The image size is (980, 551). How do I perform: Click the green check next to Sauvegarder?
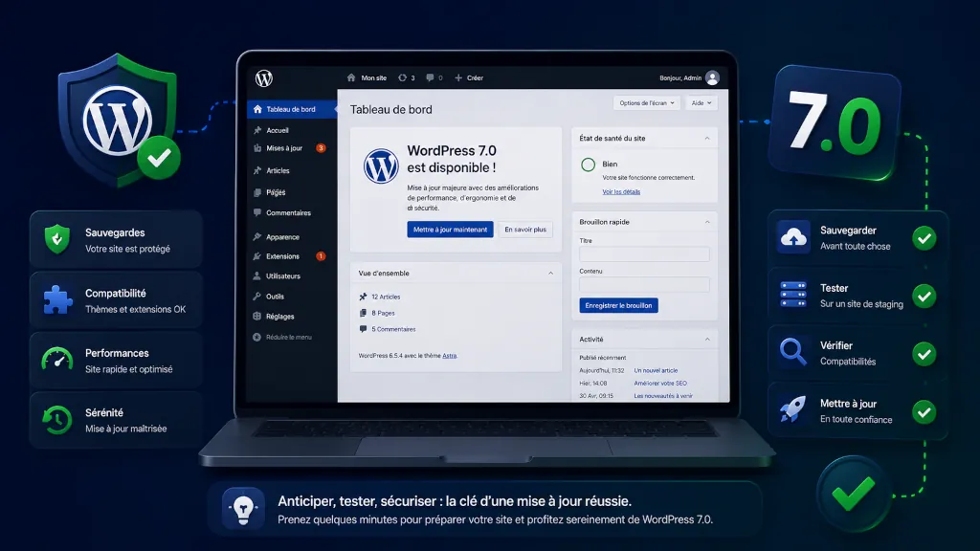point(924,238)
